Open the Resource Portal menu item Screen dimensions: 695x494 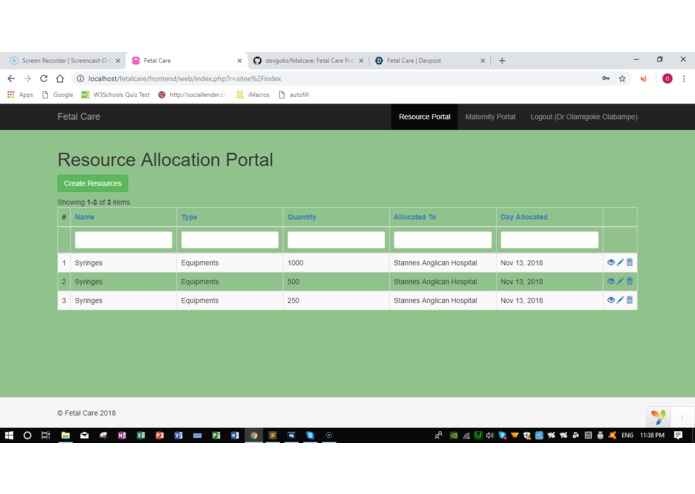point(424,117)
